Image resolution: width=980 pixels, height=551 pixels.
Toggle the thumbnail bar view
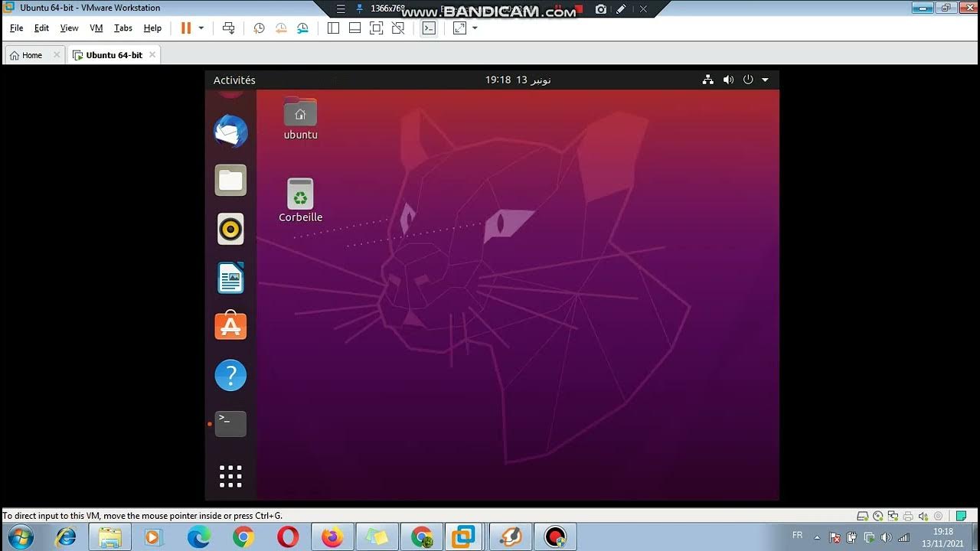[x=354, y=28]
